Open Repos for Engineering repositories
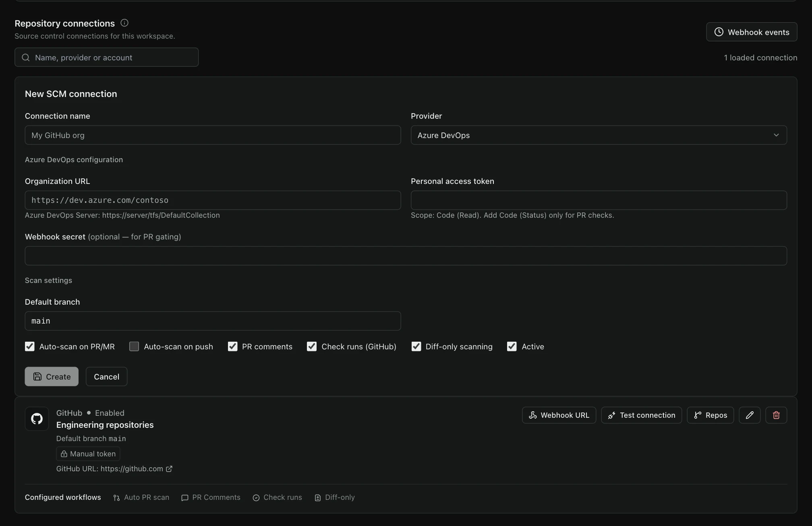Image resolution: width=812 pixels, height=526 pixels. pos(710,415)
